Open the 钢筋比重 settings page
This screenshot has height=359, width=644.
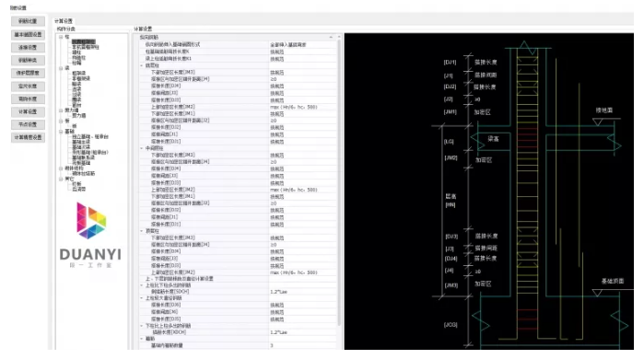point(28,21)
